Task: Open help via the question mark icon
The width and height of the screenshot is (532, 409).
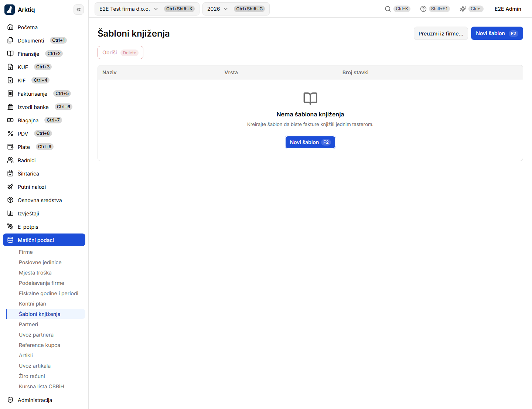Action: pos(423,9)
